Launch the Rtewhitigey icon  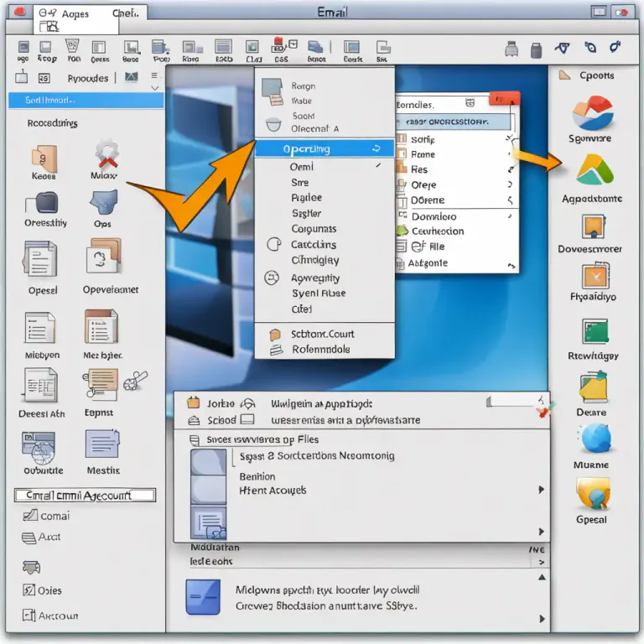[x=595, y=331]
